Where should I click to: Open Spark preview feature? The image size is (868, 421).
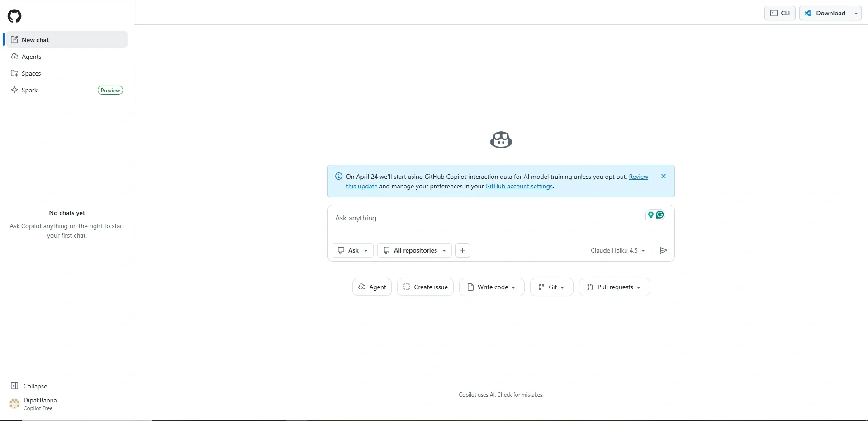point(30,90)
